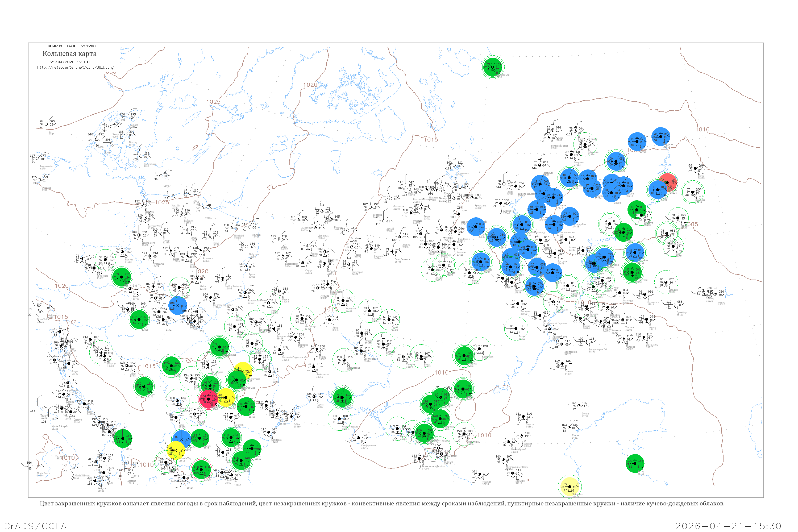Select the Twenthe station circle
798x532 pixels.
pos(39,180)
